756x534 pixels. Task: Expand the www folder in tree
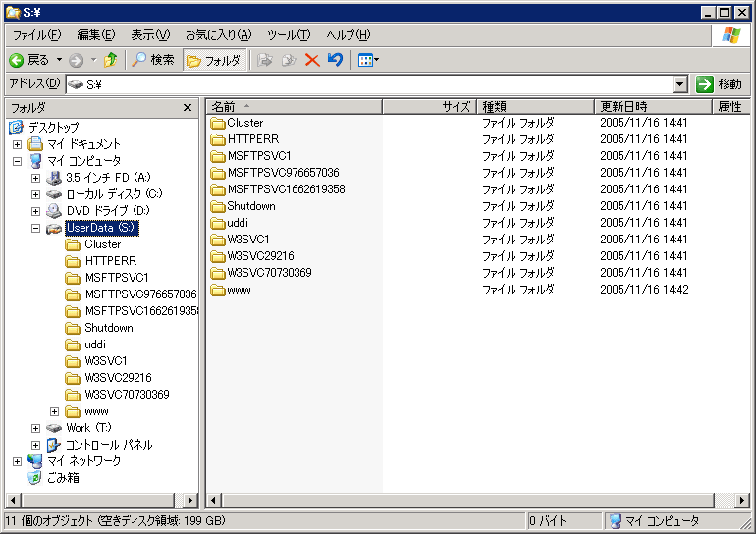tap(55, 411)
